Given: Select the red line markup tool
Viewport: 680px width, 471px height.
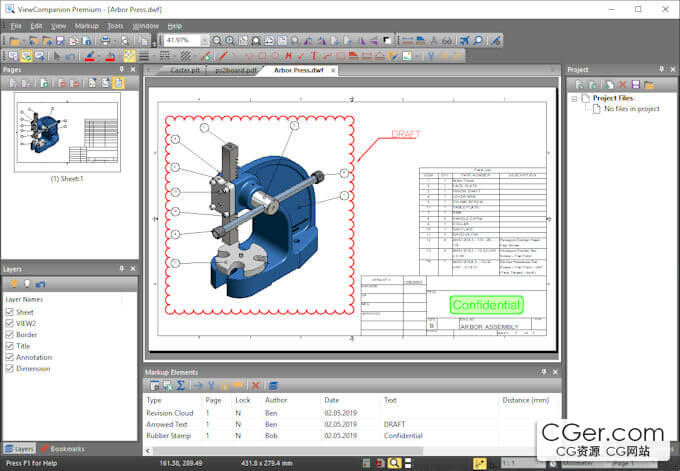Looking at the screenshot, I should coord(223,56).
